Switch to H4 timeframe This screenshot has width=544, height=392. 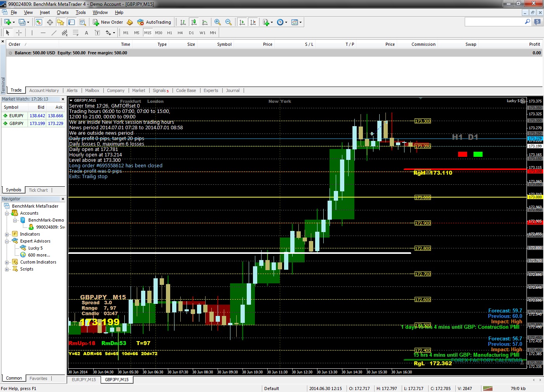180,33
